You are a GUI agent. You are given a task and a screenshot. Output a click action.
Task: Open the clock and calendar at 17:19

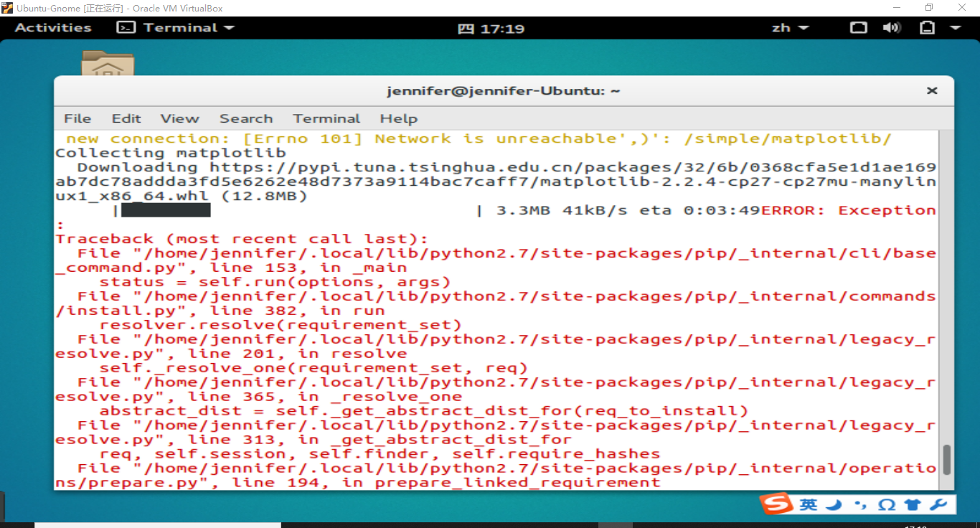[x=491, y=29]
